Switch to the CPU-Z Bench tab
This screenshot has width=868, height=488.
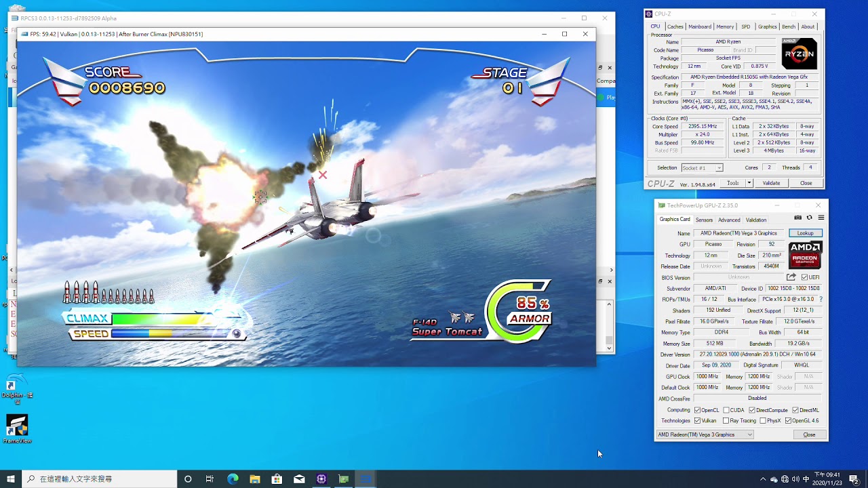(789, 26)
